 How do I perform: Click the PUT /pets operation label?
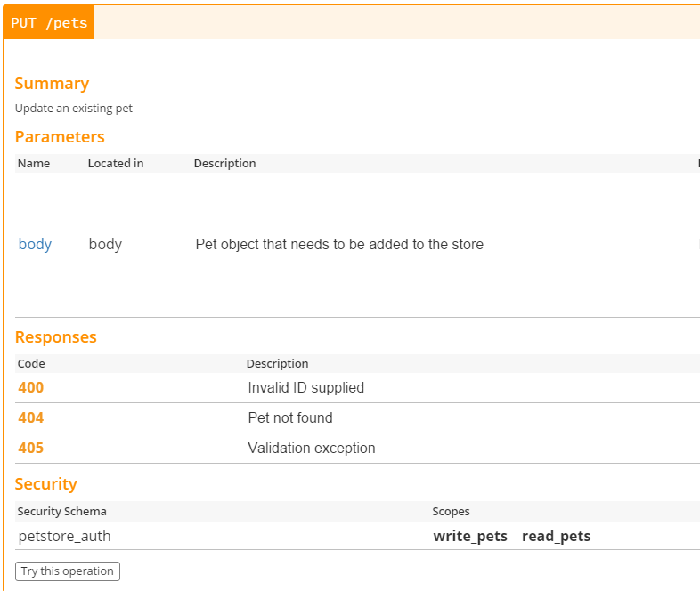49,23
